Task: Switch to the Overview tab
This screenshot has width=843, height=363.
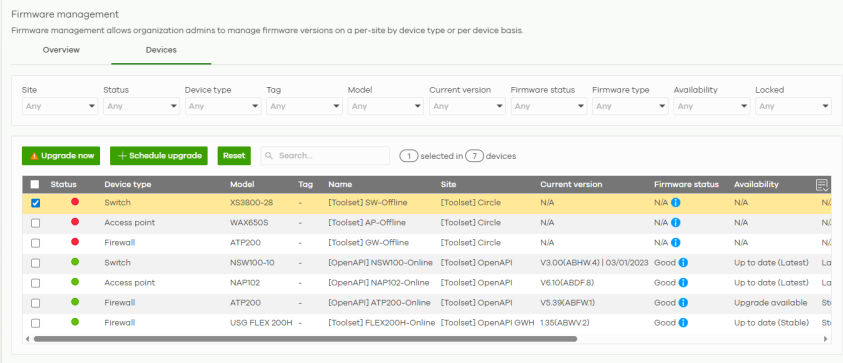Action: click(x=61, y=50)
